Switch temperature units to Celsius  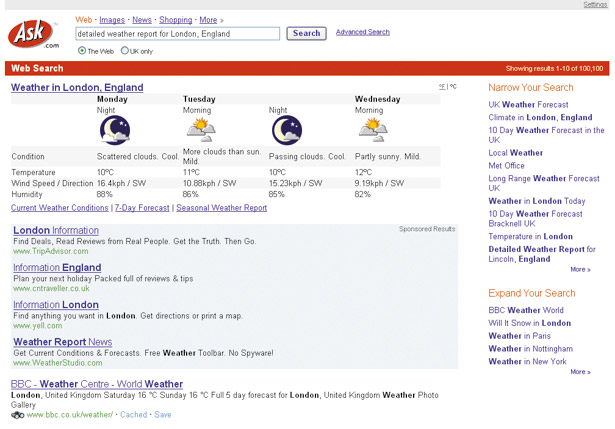pos(453,87)
